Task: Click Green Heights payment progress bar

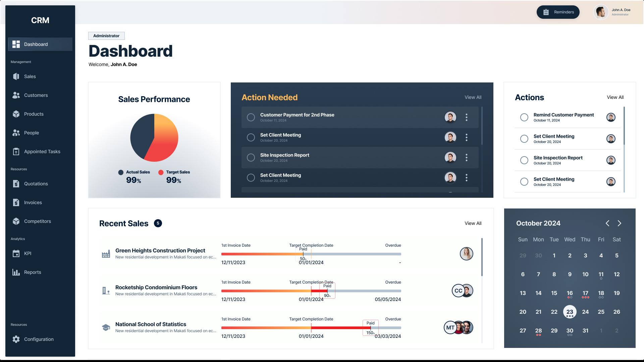Action: (311, 254)
